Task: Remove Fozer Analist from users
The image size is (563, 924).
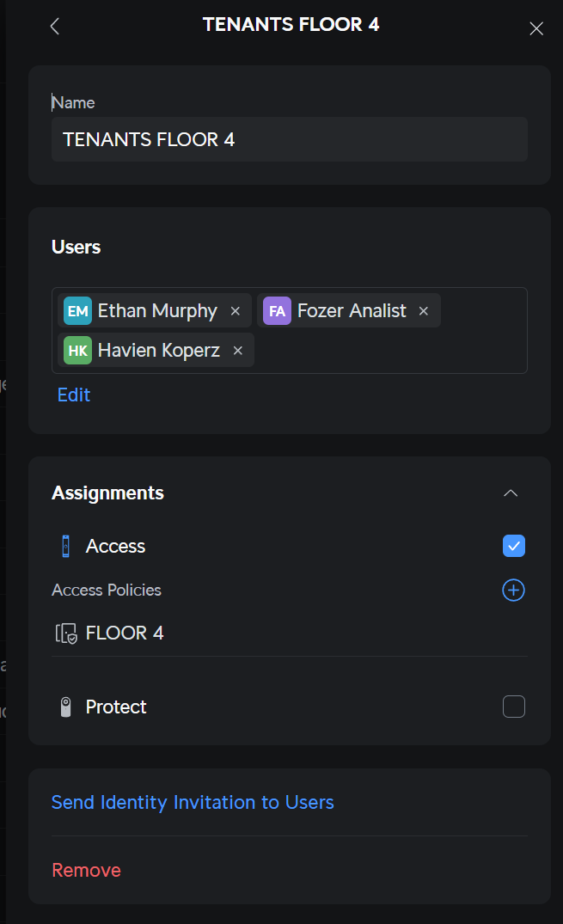Action: point(424,311)
